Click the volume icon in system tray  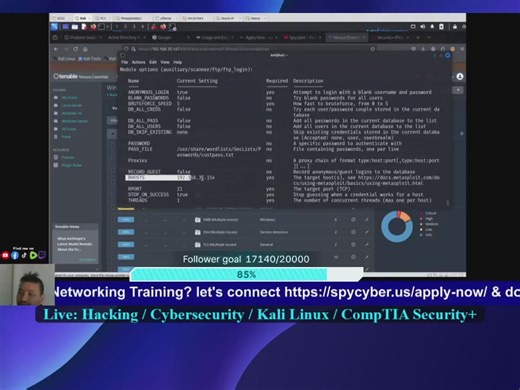(423, 27)
